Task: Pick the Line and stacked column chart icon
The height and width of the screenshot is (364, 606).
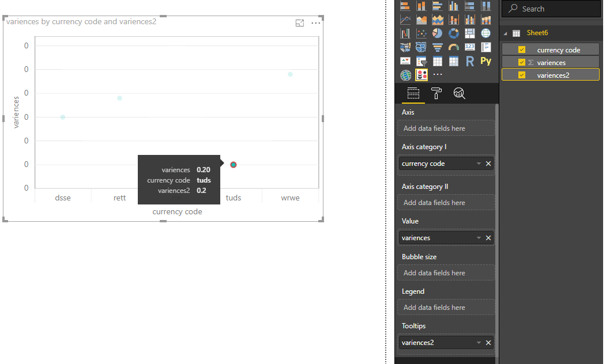Action: 454,20
